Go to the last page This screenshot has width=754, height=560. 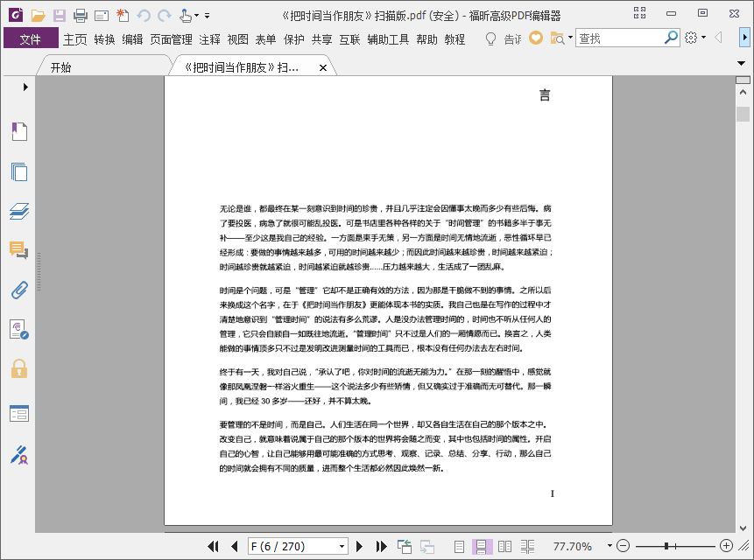pyautogui.click(x=381, y=546)
